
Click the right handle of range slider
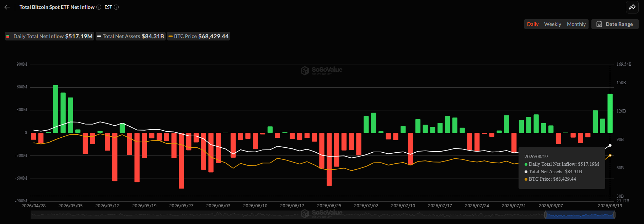click(615, 215)
